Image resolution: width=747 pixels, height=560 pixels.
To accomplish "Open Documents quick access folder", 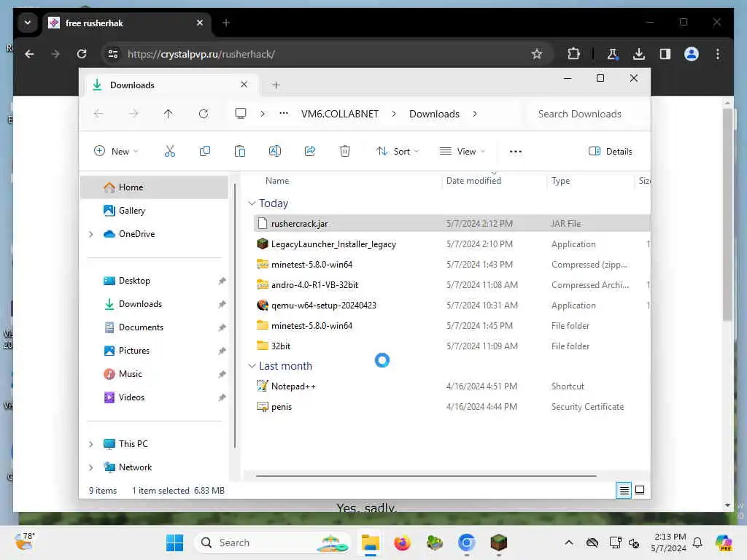I will 155,327.
